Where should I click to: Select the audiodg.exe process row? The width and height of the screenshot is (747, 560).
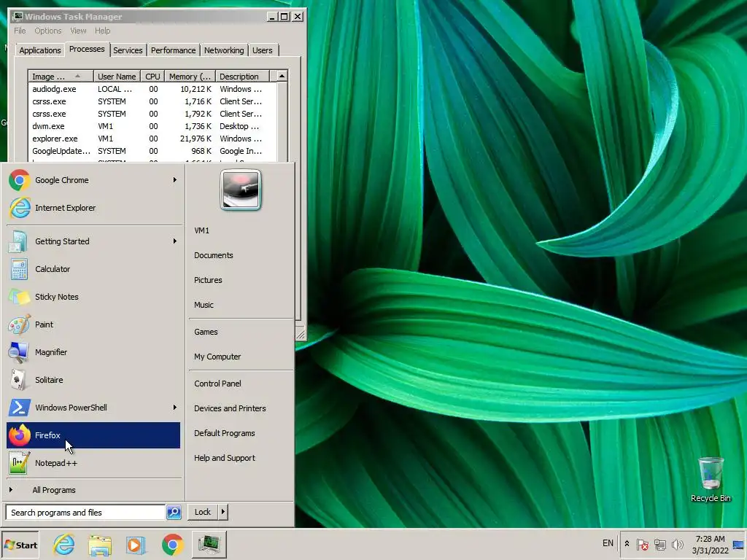pyautogui.click(x=152, y=89)
